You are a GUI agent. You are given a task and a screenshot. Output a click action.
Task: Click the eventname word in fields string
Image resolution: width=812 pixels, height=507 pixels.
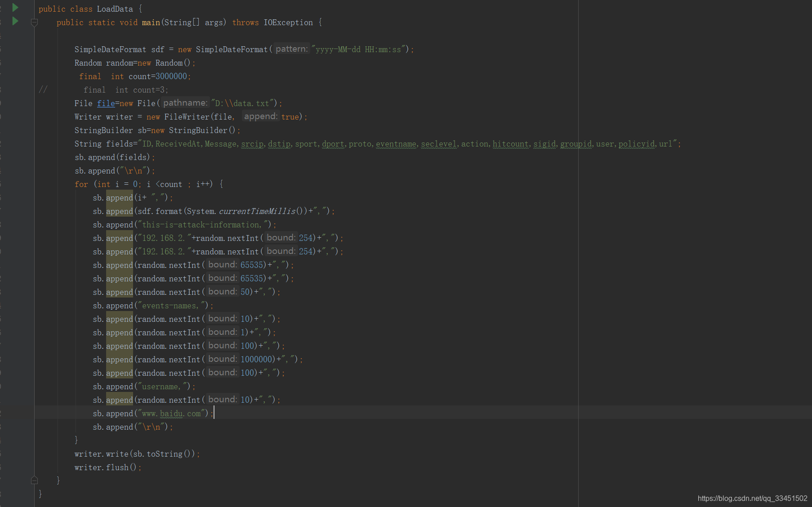point(396,144)
